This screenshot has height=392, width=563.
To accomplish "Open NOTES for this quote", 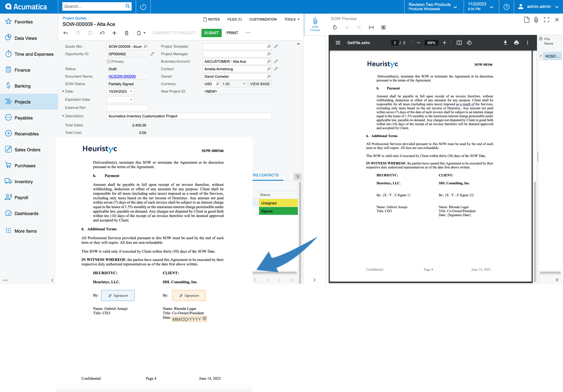I will click(x=211, y=19).
